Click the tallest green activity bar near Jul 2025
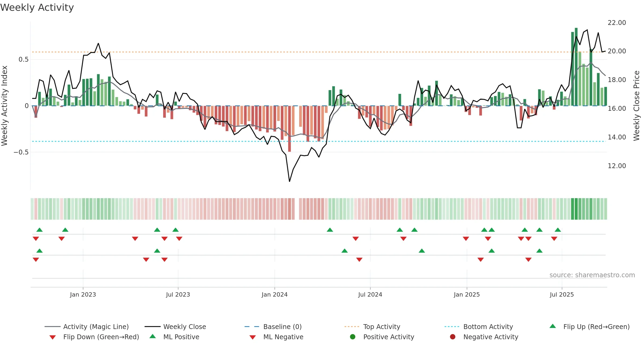The image size is (644, 362). coord(576,67)
